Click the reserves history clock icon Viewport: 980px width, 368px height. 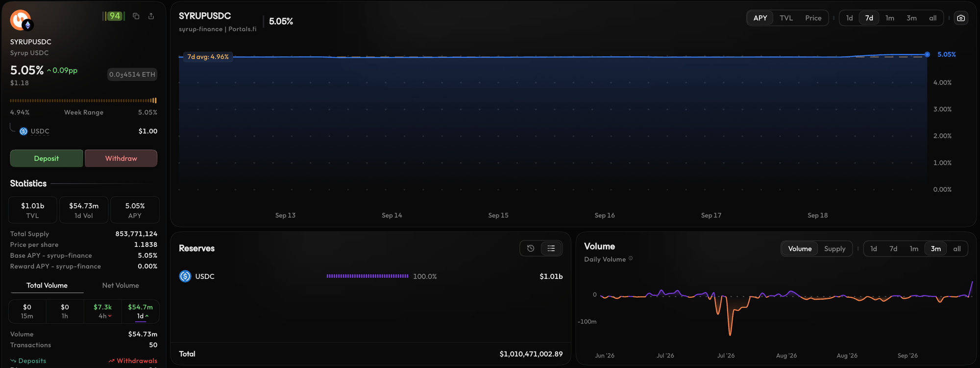[x=531, y=248]
